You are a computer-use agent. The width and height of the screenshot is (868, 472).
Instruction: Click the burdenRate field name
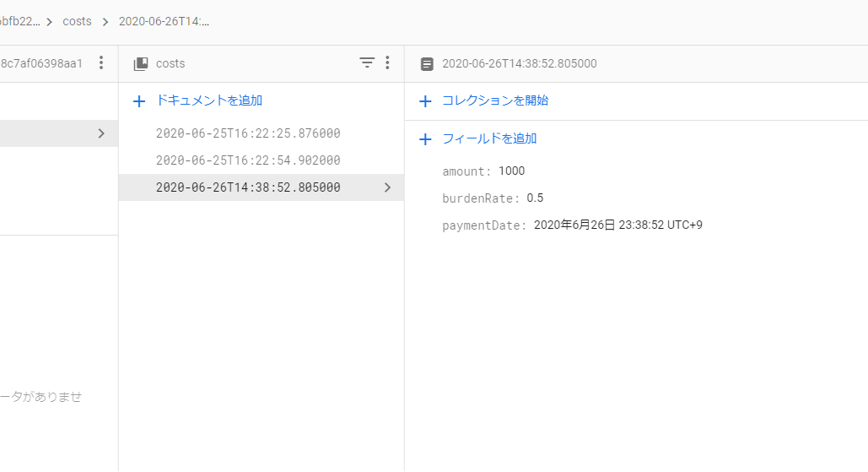[481, 198]
